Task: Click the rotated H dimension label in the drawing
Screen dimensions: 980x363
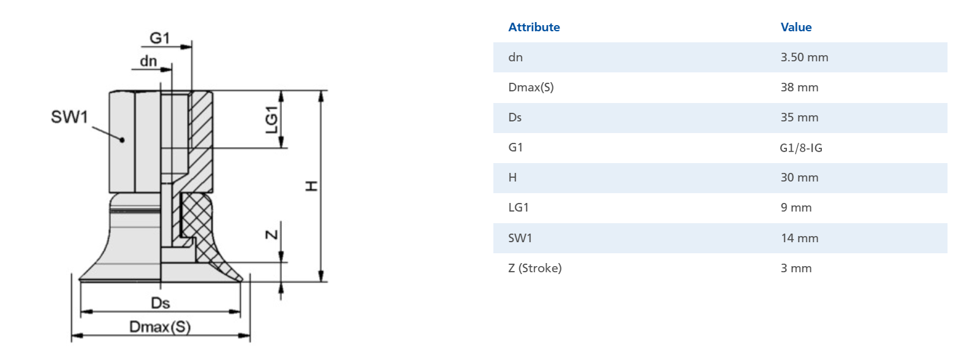Action: point(311,186)
